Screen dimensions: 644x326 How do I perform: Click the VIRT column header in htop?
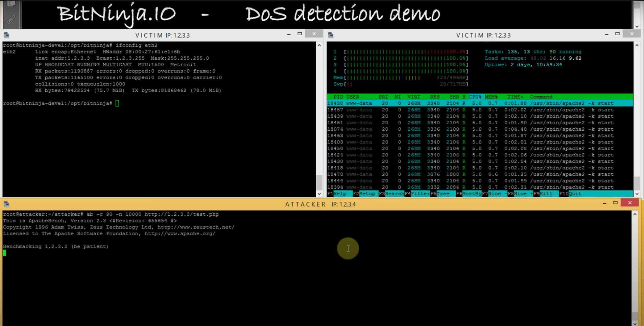point(414,97)
